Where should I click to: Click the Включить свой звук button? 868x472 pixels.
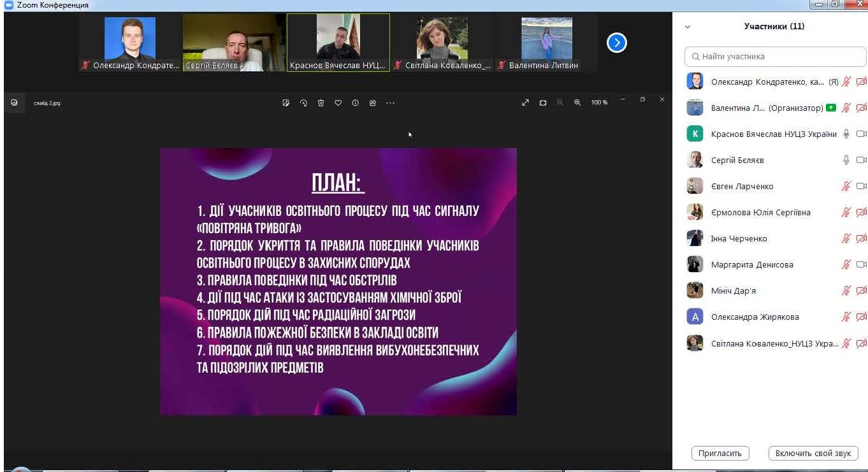pyautogui.click(x=813, y=454)
